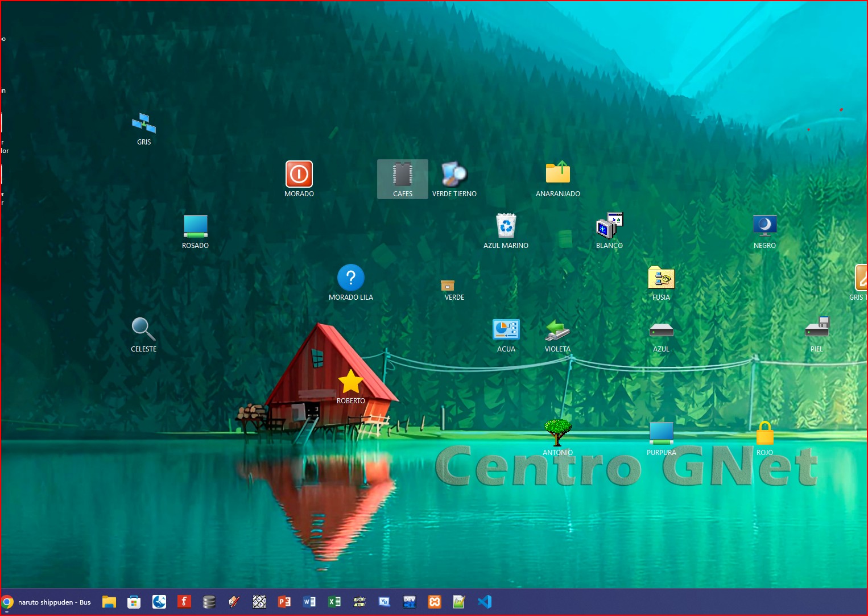Select the ROBERTO star icon
This screenshot has width=868, height=616.
point(350,382)
